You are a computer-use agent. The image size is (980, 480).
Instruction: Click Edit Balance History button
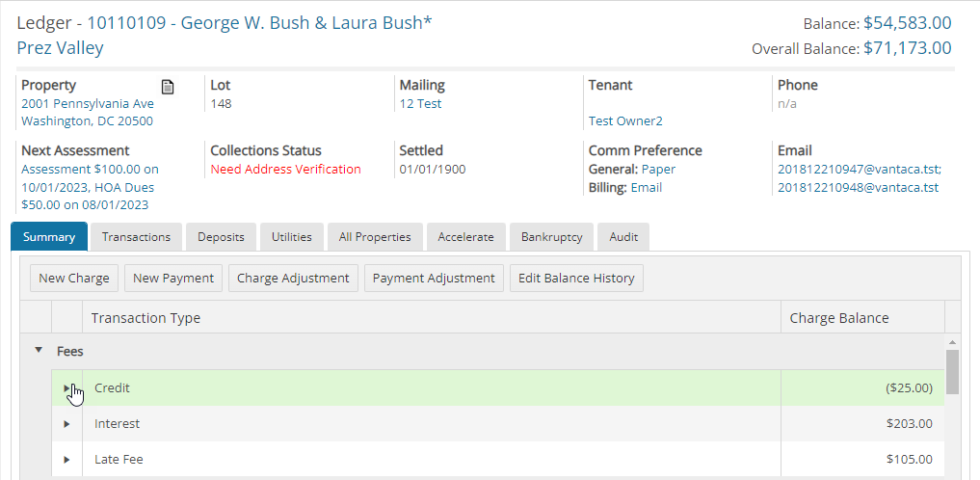point(576,279)
